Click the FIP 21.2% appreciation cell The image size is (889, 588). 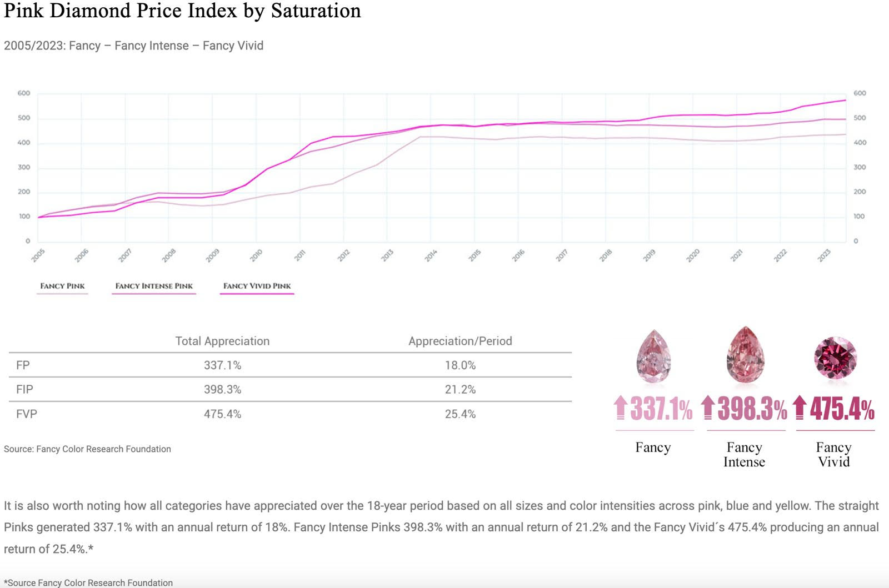460,390
